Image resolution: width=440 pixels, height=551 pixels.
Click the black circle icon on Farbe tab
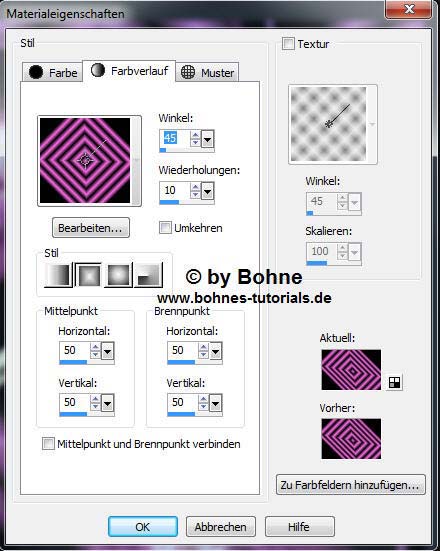[36, 72]
